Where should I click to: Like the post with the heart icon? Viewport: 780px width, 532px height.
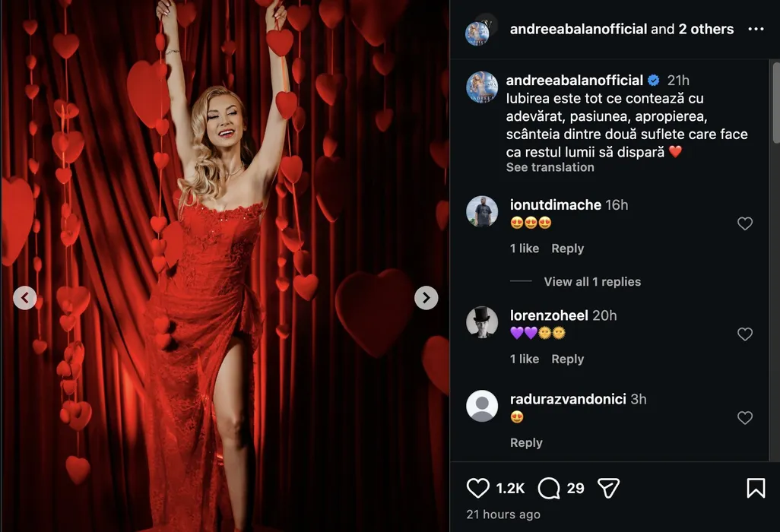tap(478, 488)
